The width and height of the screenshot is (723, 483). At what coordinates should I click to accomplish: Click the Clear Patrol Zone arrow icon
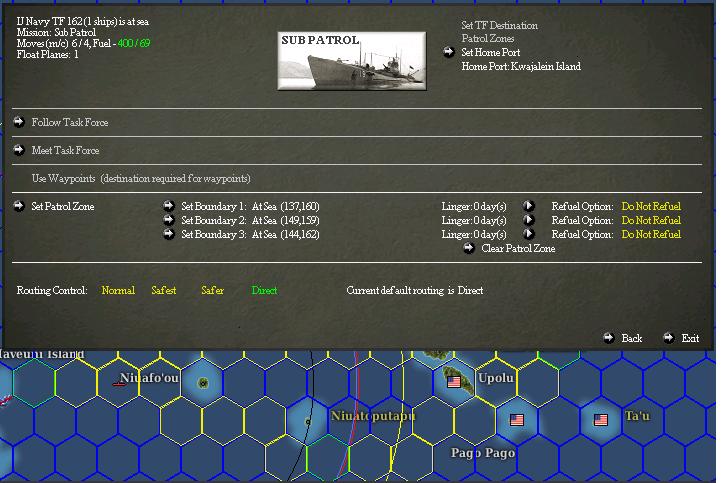point(468,248)
